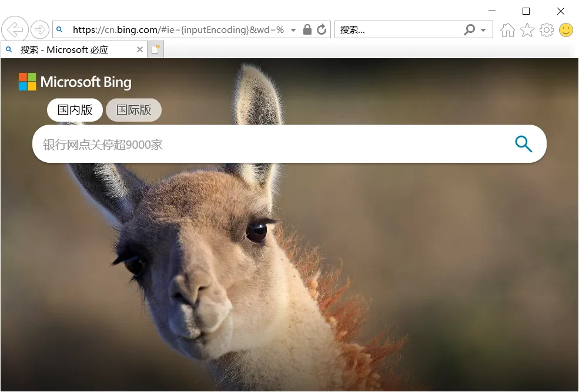Image resolution: width=579 pixels, height=392 pixels.
Task: Click the smiley feedback icon
Action: click(x=566, y=30)
